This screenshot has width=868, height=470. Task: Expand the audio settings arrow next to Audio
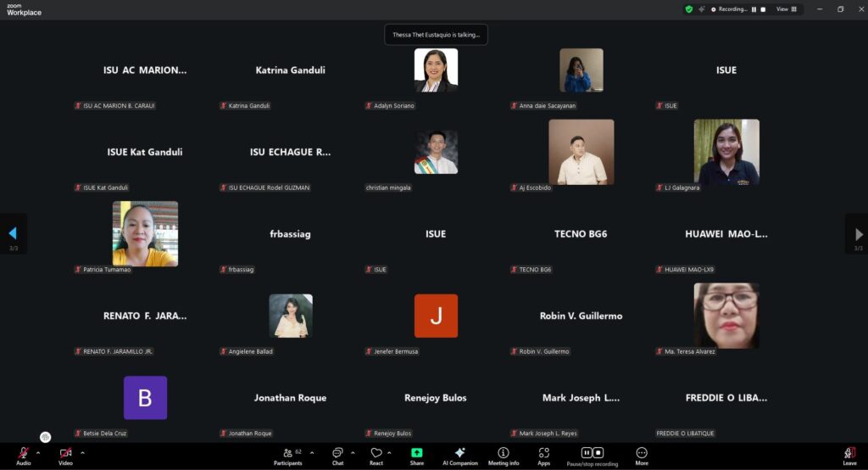click(x=38, y=453)
